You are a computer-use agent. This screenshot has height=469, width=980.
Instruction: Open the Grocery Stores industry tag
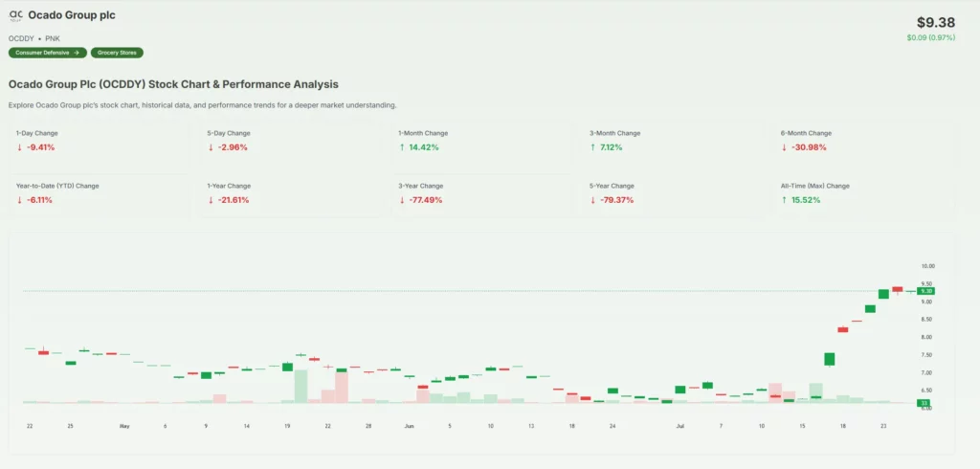click(x=117, y=53)
